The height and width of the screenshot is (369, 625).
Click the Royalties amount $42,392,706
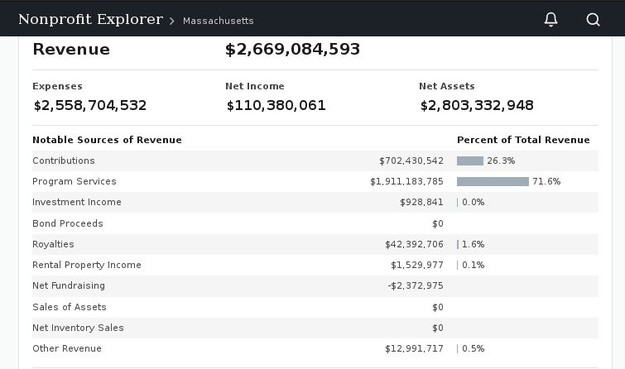(x=414, y=244)
